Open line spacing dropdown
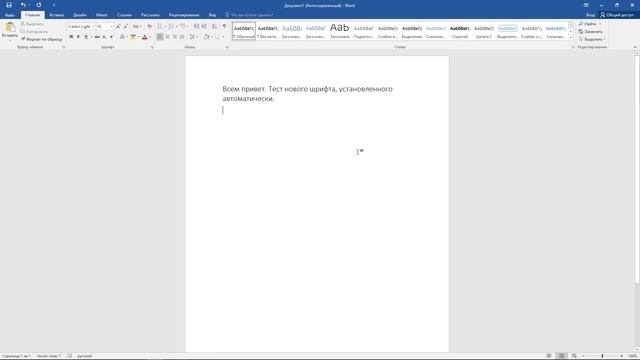Screen dimensions: 640x360 193,37
